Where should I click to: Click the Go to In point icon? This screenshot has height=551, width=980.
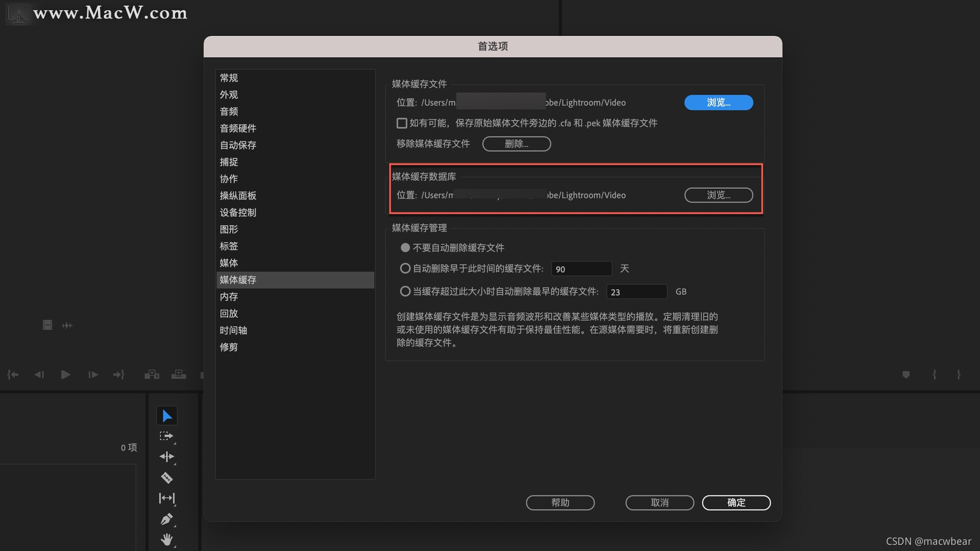(x=13, y=375)
